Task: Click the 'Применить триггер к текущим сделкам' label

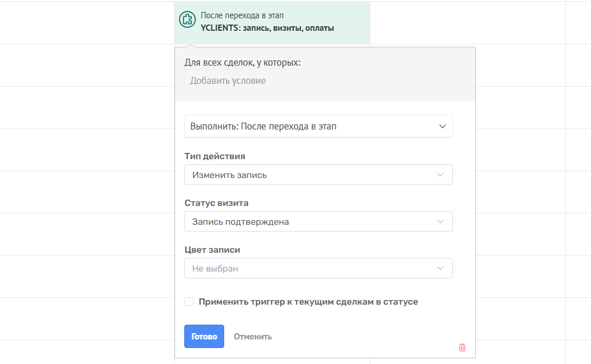Action: [x=308, y=302]
